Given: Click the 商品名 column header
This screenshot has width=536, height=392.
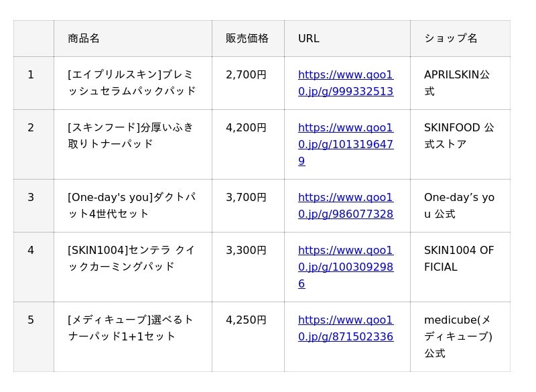Looking at the screenshot, I should (84, 38).
